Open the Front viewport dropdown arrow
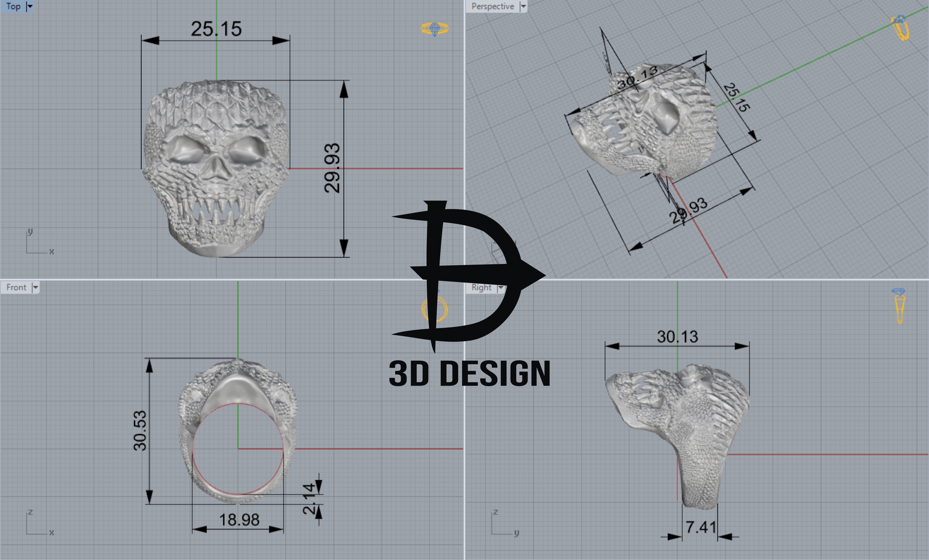This screenshot has width=929, height=560. [36, 287]
